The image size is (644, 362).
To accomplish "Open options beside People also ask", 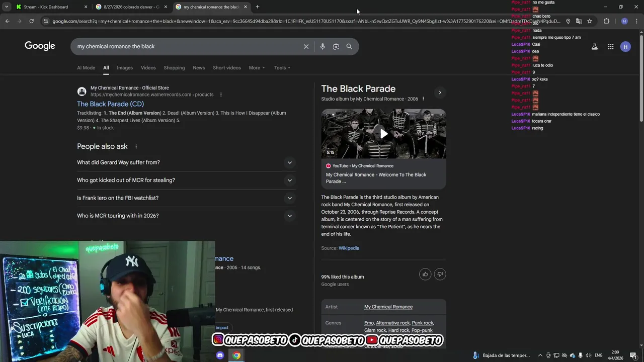I will click(136, 147).
